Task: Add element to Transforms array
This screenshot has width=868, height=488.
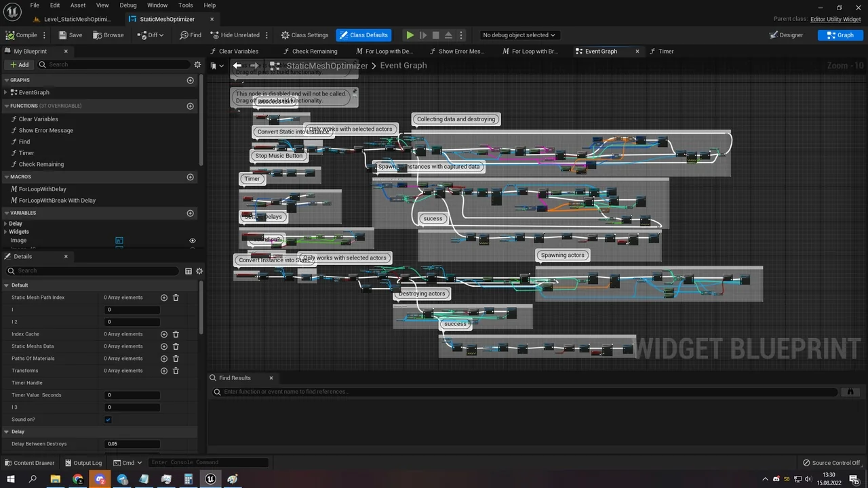Action: click(163, 371)
